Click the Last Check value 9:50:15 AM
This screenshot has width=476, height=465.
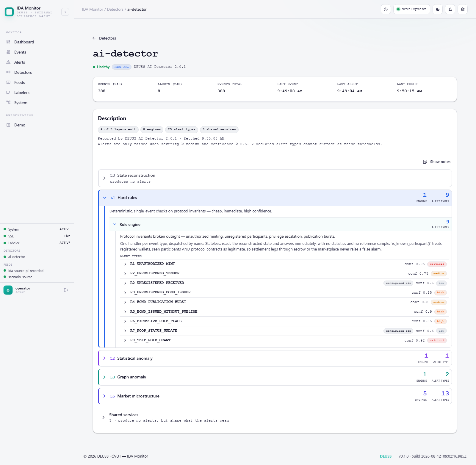[409, 91]
